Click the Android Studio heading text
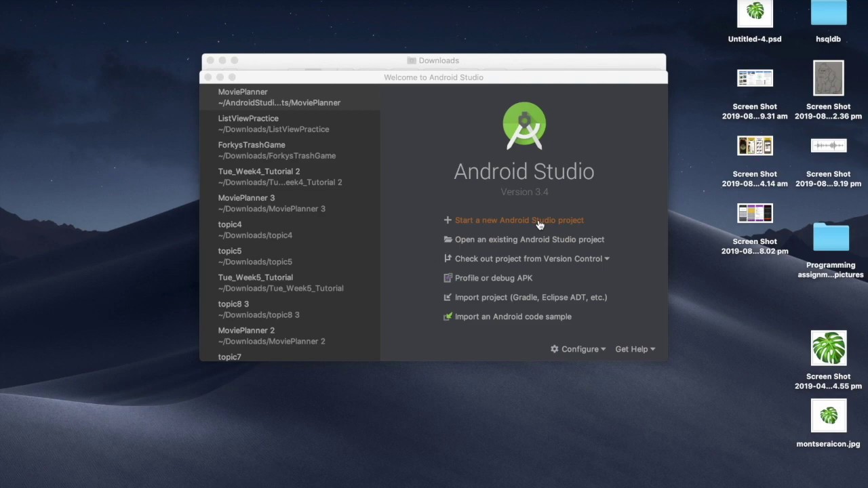Screen dimensions: 868x488 coord(524,171)
